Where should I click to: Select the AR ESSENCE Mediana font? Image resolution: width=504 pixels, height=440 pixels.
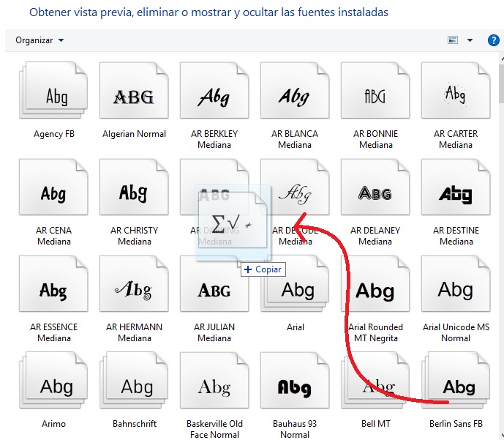pos(54,290)
